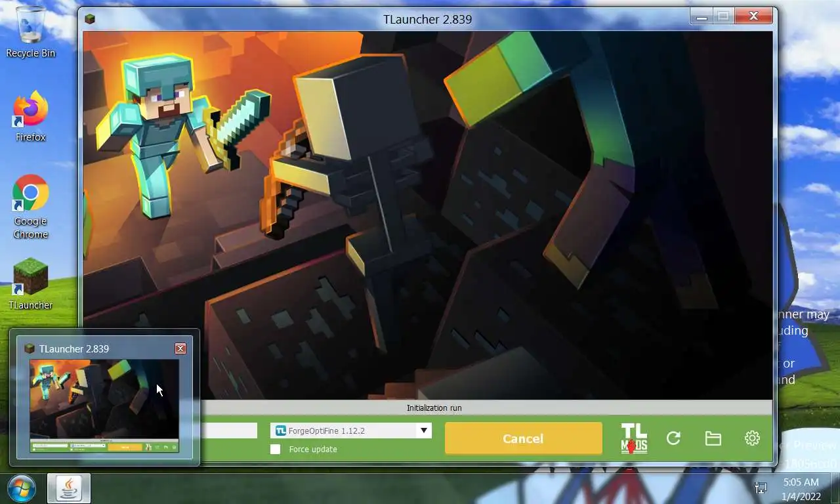This screenshot has height=504, width=840.
Task: Close the TLauncher taskbar preview popup
Action: [180, 348]
